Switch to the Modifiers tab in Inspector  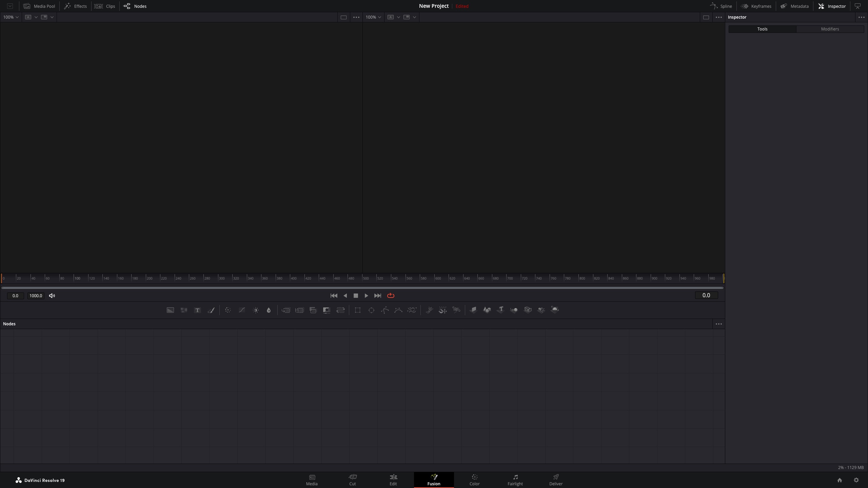830,29
